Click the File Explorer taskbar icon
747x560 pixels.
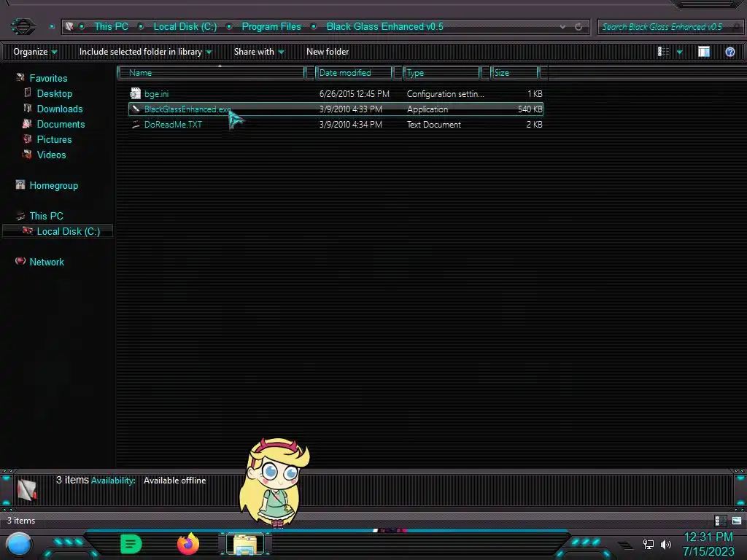(x=245, y=544)
